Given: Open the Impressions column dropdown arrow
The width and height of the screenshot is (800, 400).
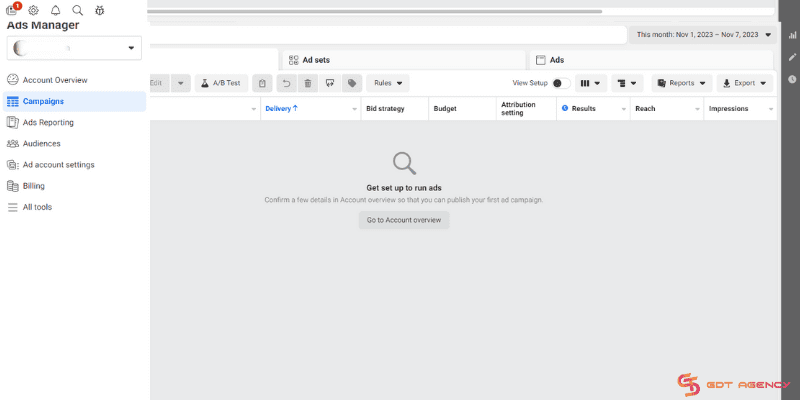Looking at the screenshot, I should tap(770, 109).
